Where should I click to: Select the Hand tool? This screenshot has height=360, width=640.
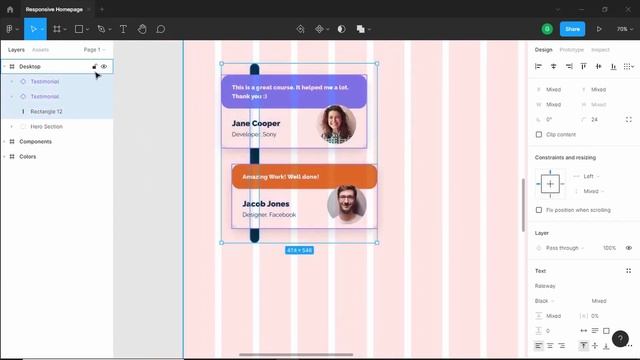(x=142, y=29)
